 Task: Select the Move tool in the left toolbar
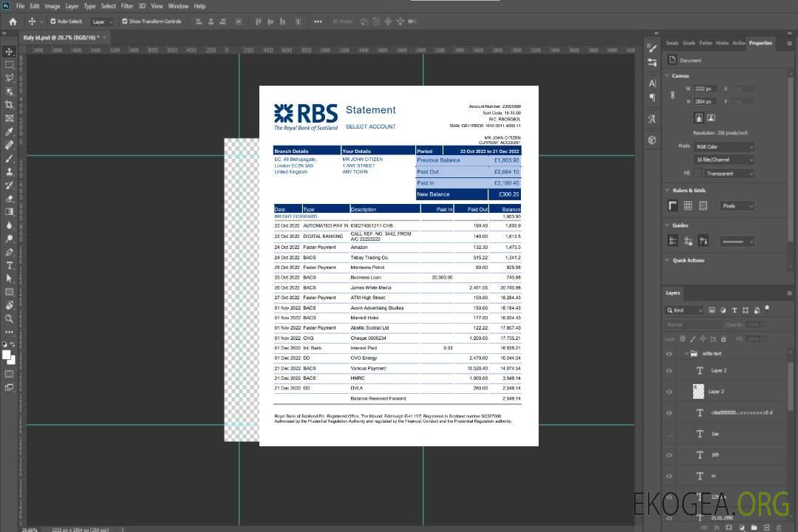tap(9, 52)
